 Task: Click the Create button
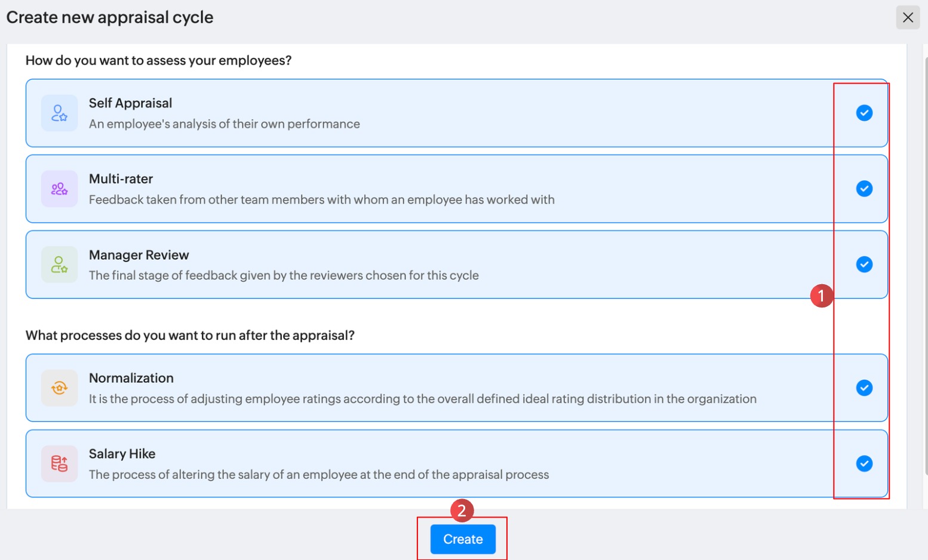463,539
